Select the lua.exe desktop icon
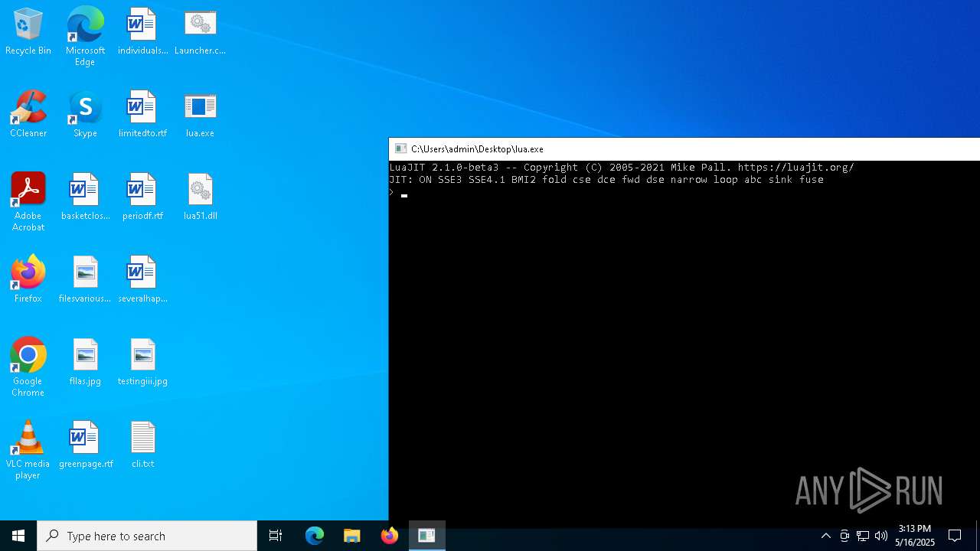This screenshot has width=980, height=551. [200, 115]
